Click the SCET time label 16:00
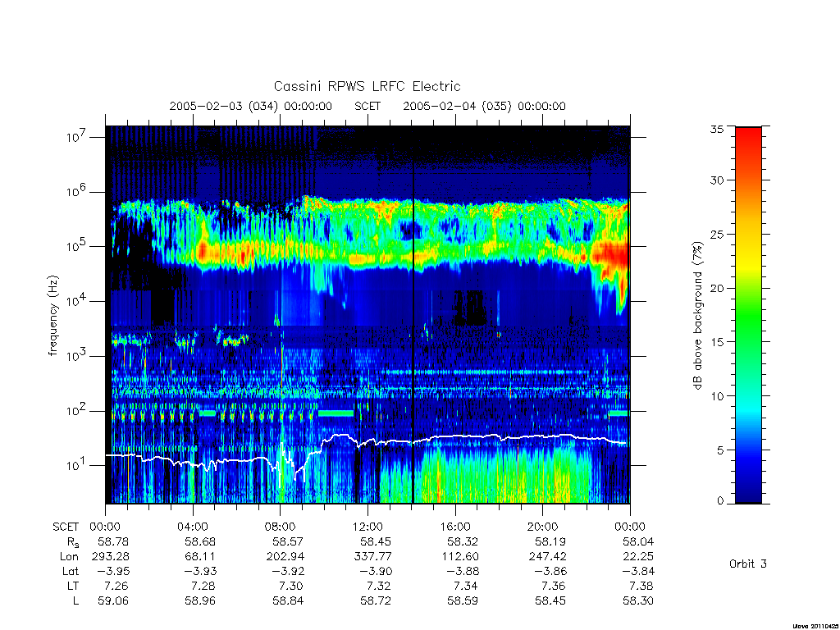The width and height of the screenshot is (840, 630). (455, 527)
